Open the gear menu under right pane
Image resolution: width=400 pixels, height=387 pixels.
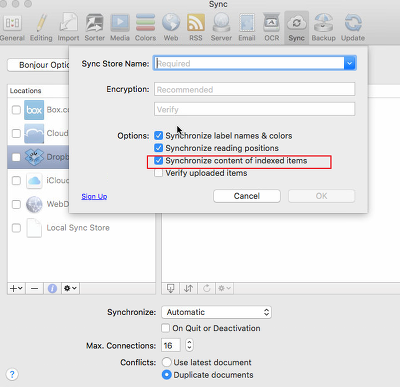point(224,288)
